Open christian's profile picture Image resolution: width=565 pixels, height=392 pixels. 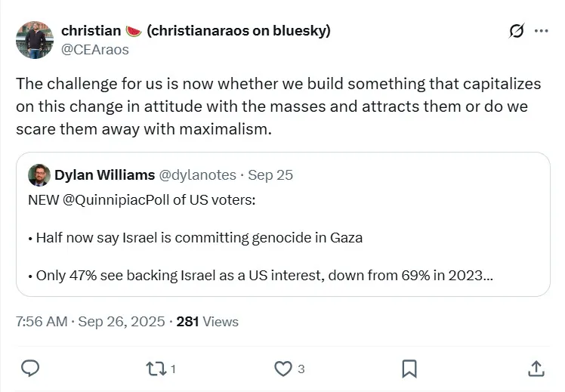(x=34, y=40)
